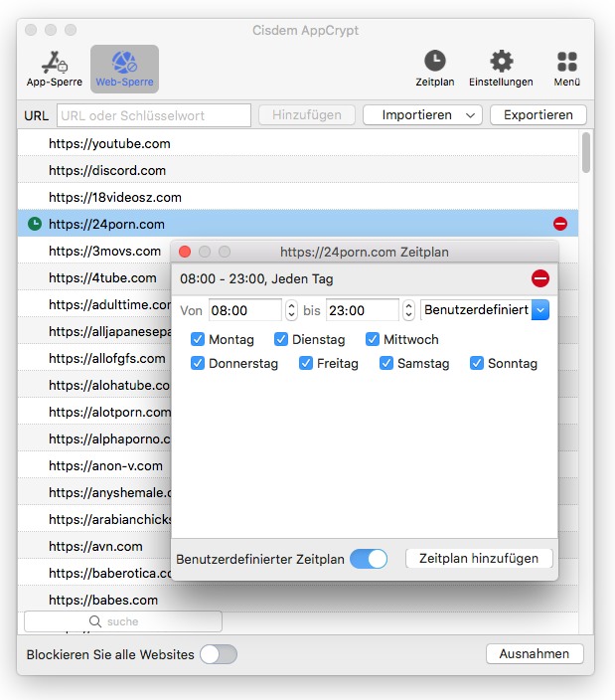Screen dimensions: 615x700
Task: Uncheck the Dienstag checkbox
Action: pyautogui.click(x=280, y=339)
